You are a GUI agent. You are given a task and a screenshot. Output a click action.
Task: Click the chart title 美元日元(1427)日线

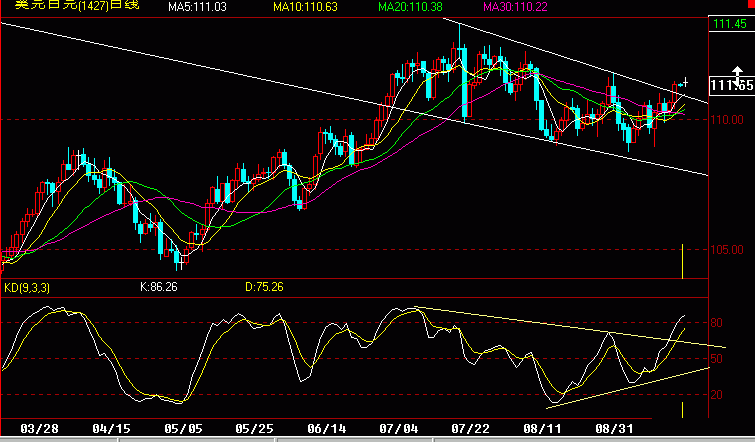[77, 5]
